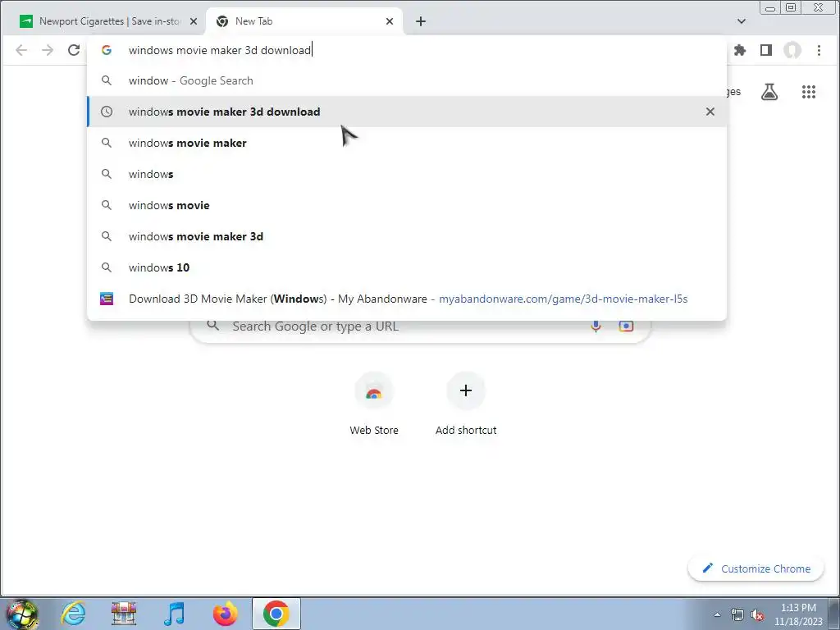Image resolution: width=840 pixels, height=630 pixels.
Task: Click in the address bar text
Action: 220,50
